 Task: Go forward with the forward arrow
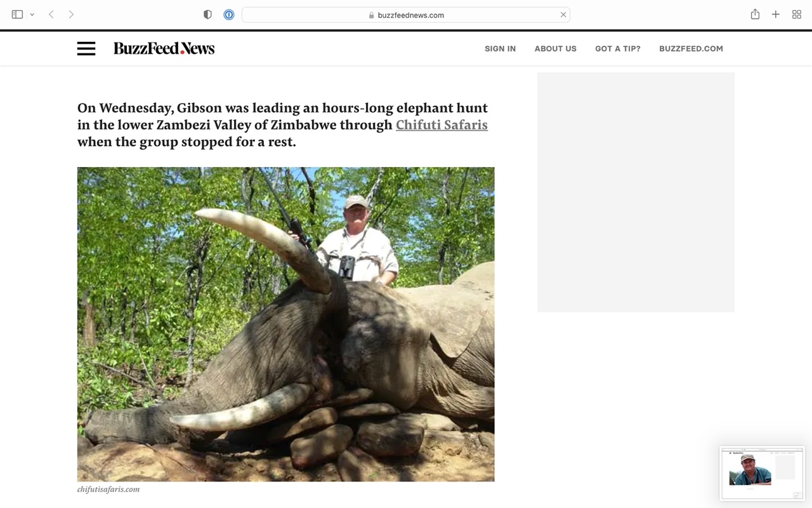71,15
